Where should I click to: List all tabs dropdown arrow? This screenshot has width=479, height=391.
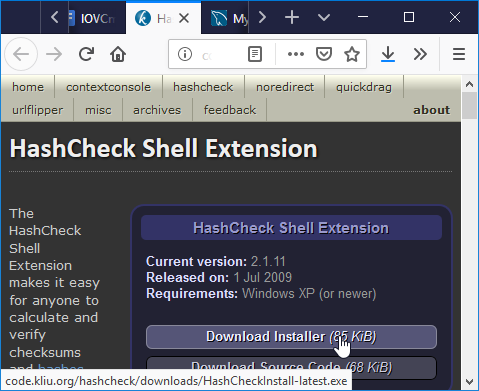coord(324,17)
